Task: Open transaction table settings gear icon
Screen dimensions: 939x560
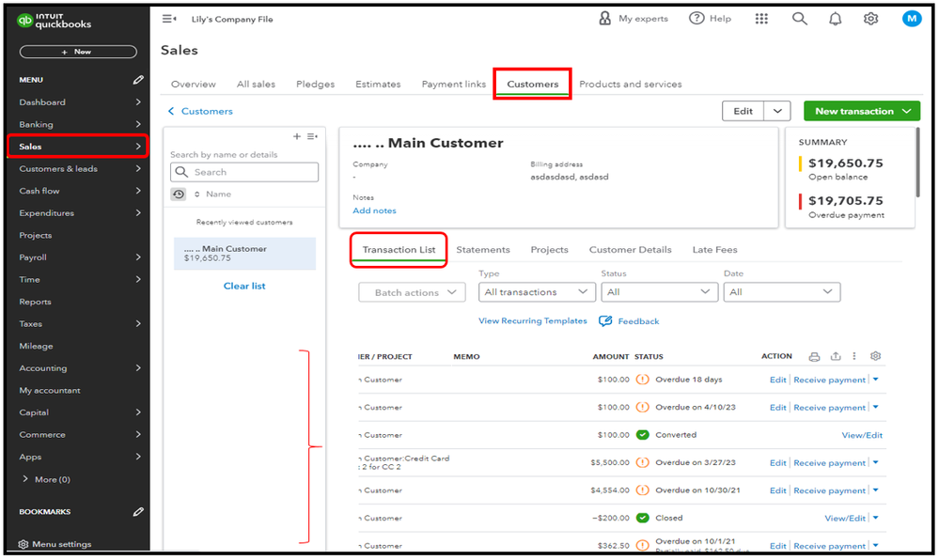Action: tap(876, 357)
